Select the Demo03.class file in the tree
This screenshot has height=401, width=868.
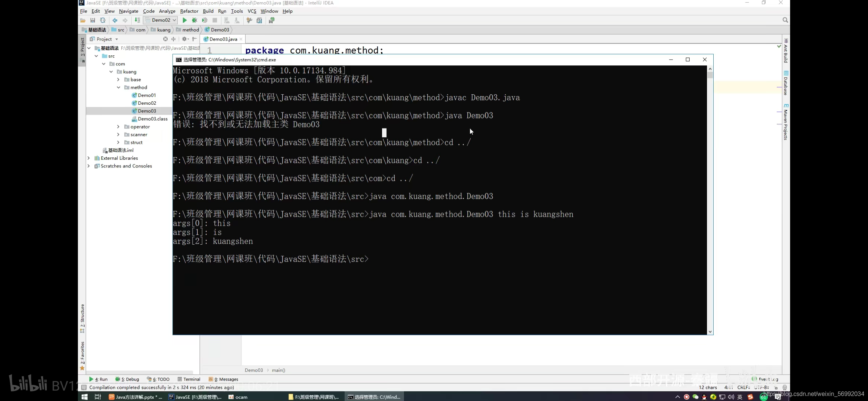(149, 119)
